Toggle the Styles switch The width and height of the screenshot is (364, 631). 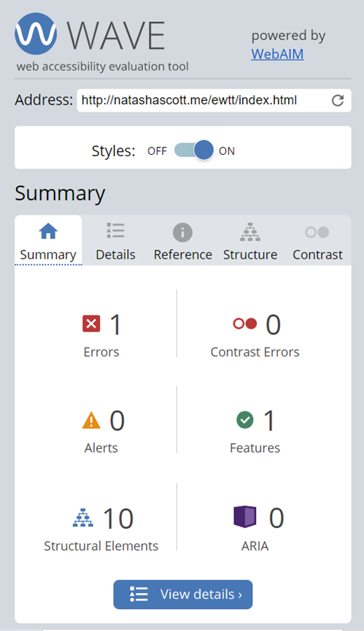194,150
